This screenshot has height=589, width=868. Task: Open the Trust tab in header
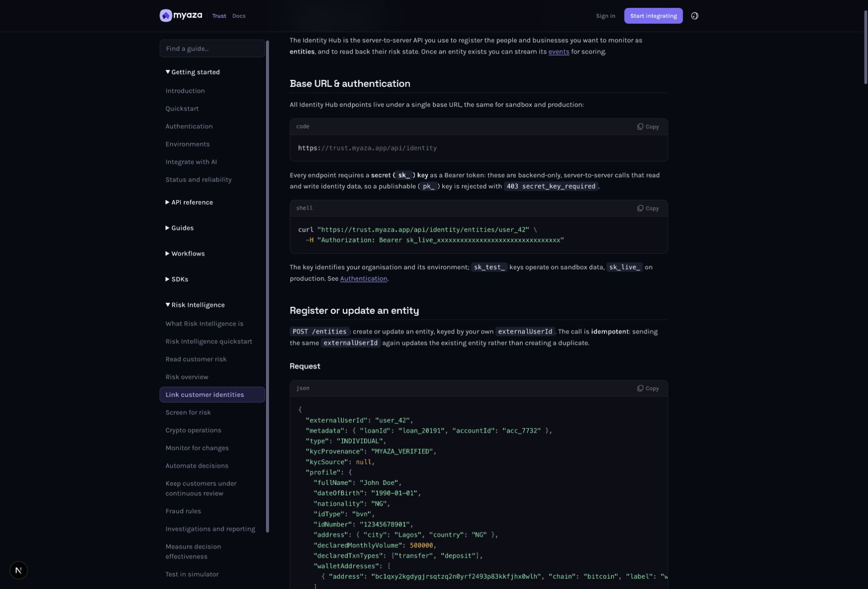219,16
